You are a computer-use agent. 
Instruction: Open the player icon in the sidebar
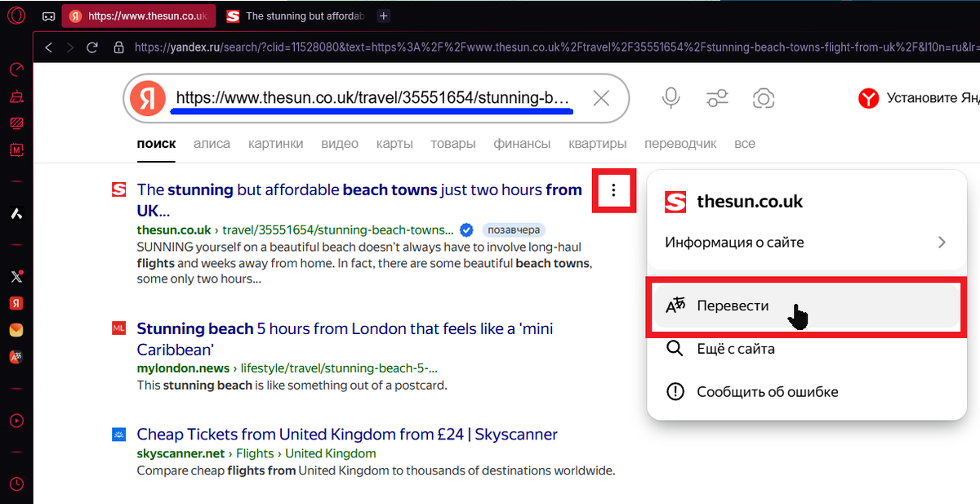(16, 420)
